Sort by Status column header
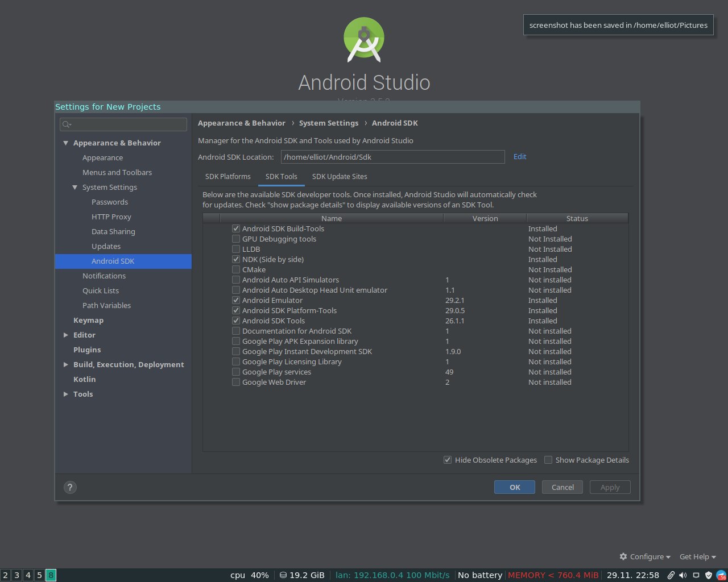 [577, 218]
